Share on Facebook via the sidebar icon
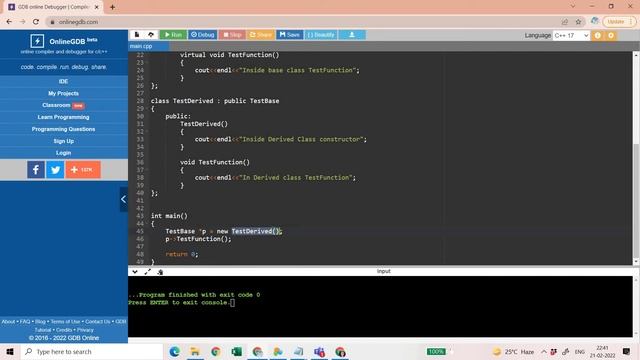Viewport: 640px width, 360px height. click(36, 169)
